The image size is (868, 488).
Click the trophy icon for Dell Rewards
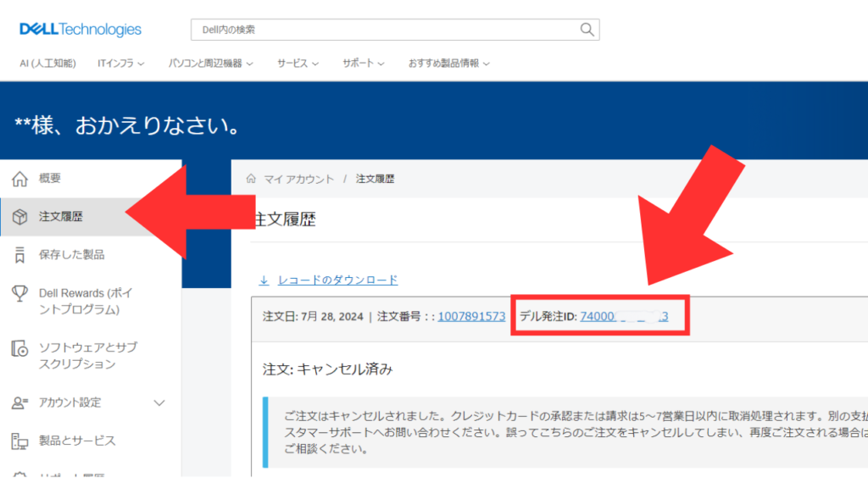[20, 294]
